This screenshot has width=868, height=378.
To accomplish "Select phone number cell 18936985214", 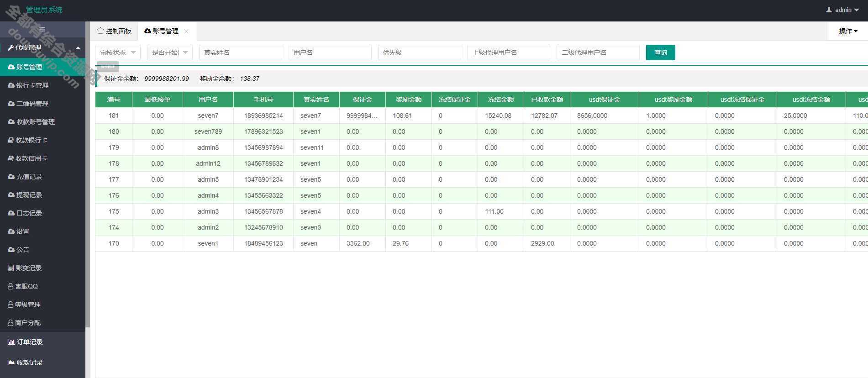I will click(263, 115).
